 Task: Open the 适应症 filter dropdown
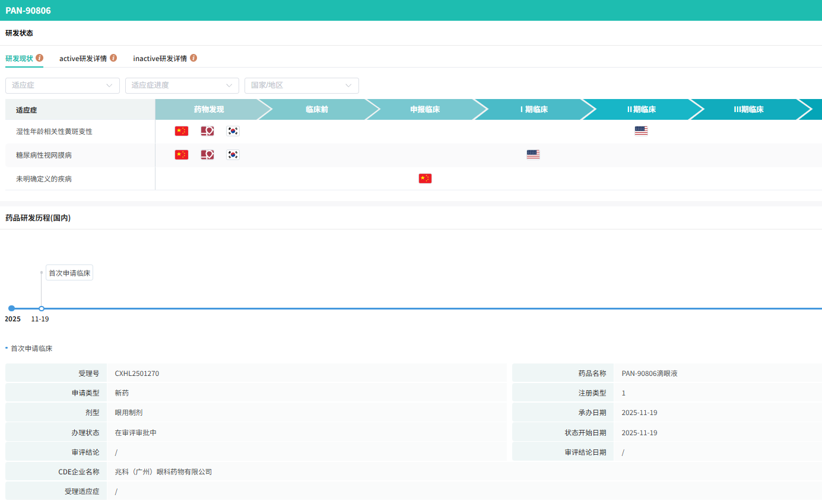point(62,85)
